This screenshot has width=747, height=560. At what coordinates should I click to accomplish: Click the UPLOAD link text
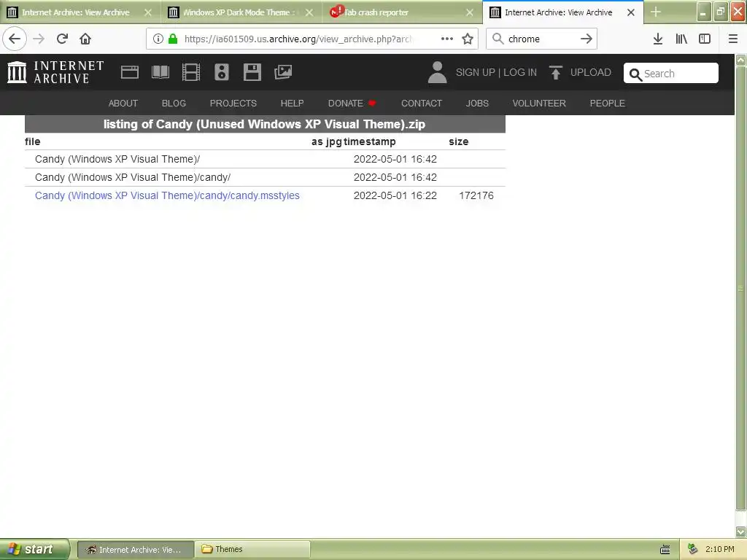[x=591, y=72]
